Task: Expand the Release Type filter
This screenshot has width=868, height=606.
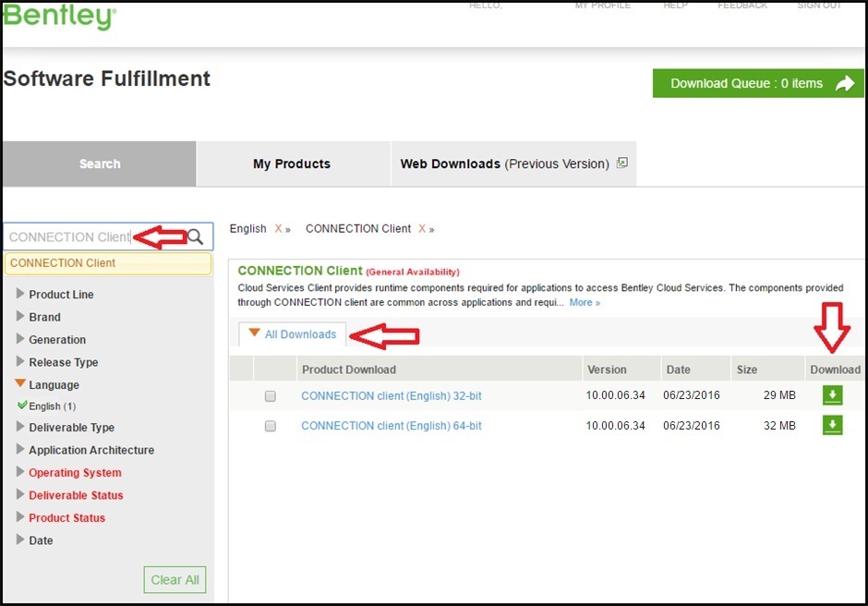Action: point(20,362)
